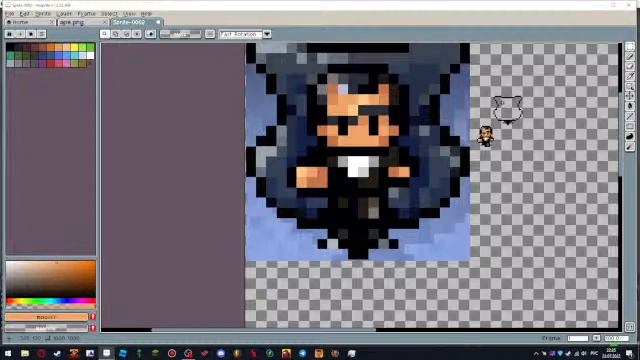Set selection mode to Intersect

pyautogui.click(x=137, y=34)
